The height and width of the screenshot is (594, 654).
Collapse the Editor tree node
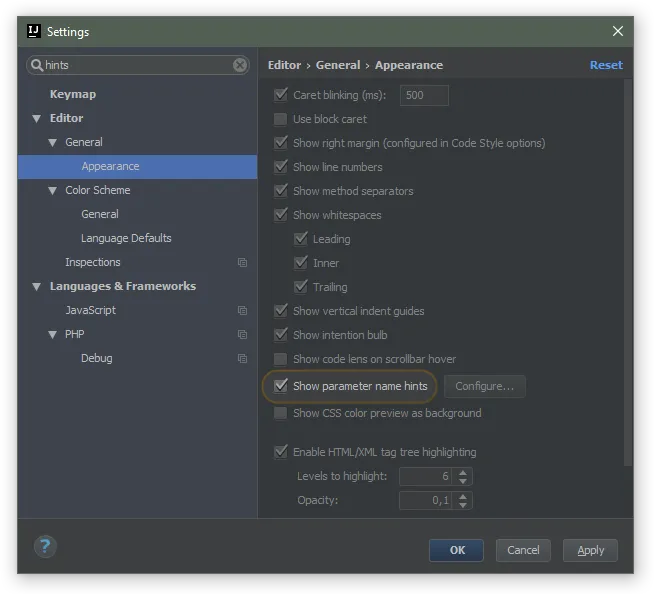[x=37, y=118]
